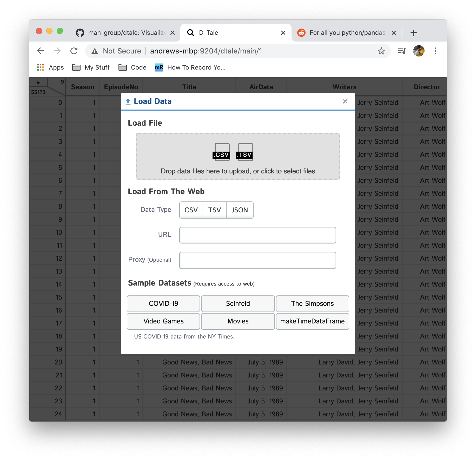Open the Apps grid shortcut
Screen dimensions: 476x460
click(50, 67)
